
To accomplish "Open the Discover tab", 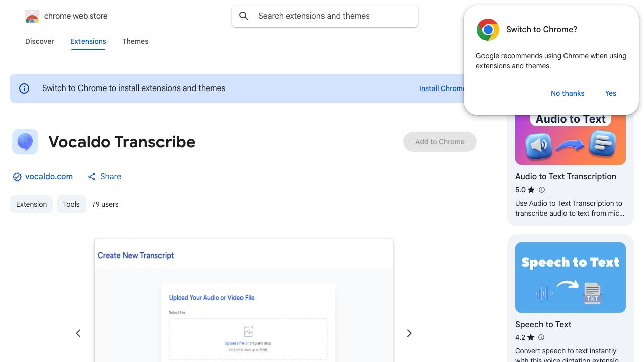I will 40,41.
